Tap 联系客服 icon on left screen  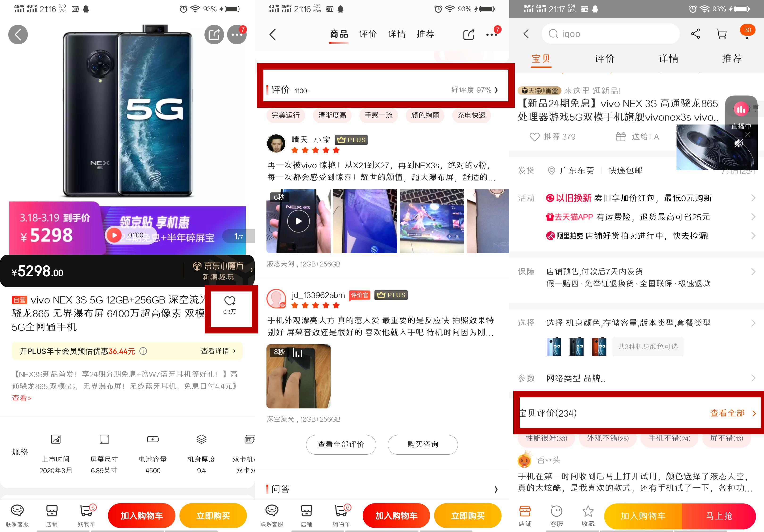pos(17,515)
